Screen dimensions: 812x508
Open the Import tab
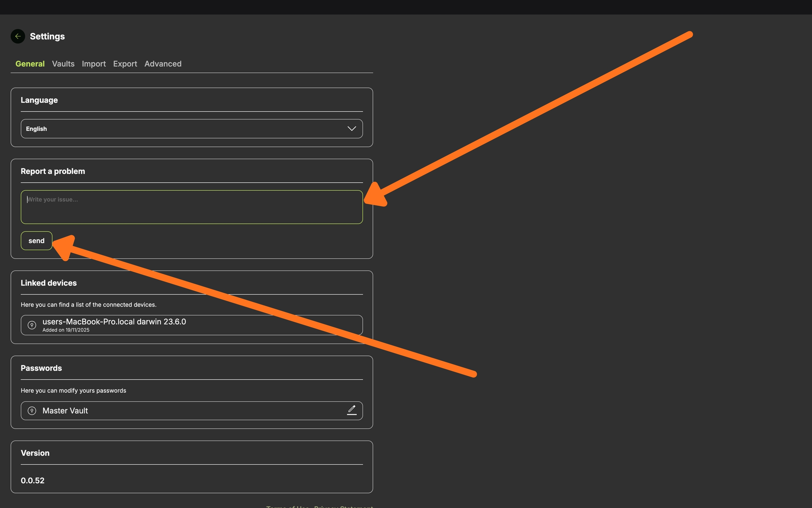tap(94, 64)
